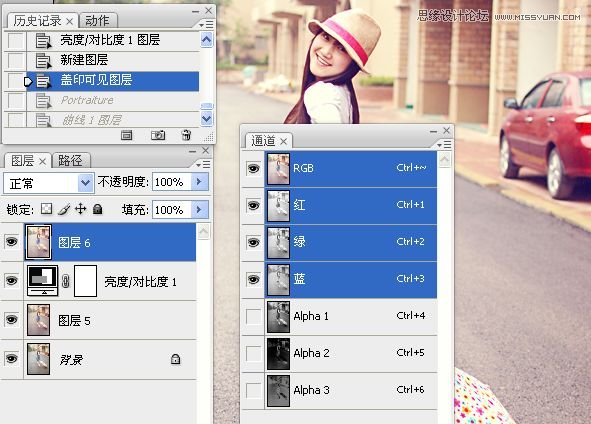The width and height of the screenshot is (591, 424).
Task: Toggle visibility of the 红 channel
Action: coord(253,205)
